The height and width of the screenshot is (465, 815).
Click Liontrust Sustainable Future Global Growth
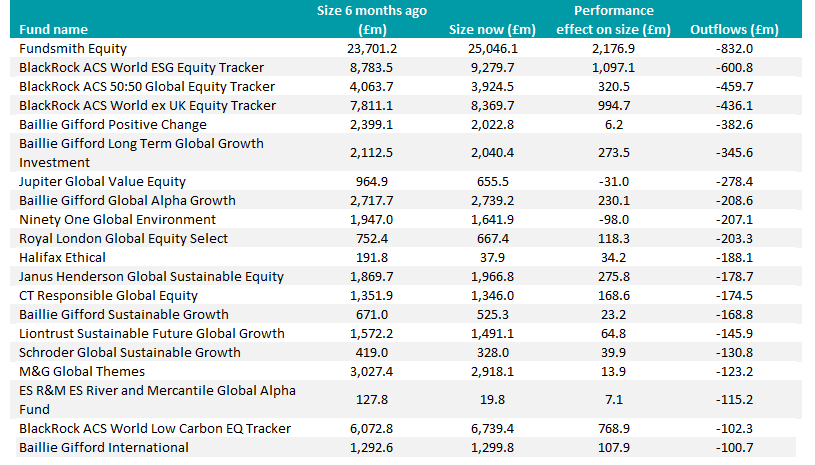(x=152, y=333)
